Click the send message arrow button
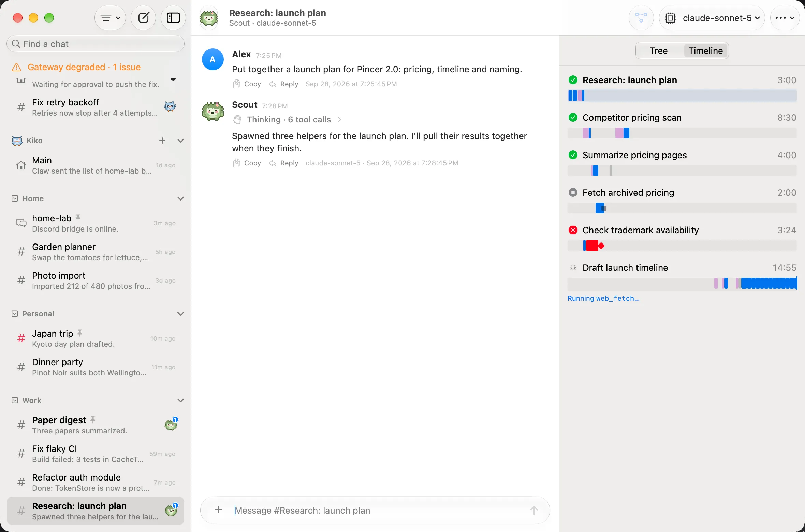The image size is (805, 532). click(534, 510)
